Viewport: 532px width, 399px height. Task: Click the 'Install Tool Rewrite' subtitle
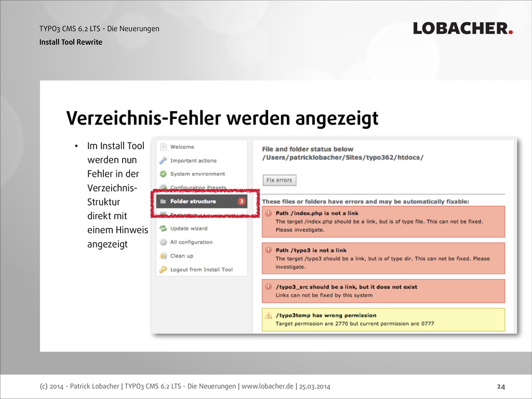click(71, 42)
